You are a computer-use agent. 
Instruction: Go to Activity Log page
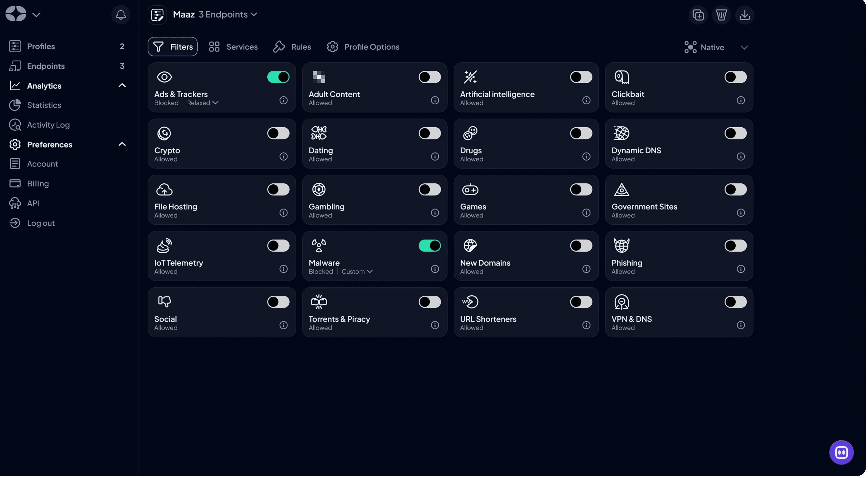[x=48, y=125]
